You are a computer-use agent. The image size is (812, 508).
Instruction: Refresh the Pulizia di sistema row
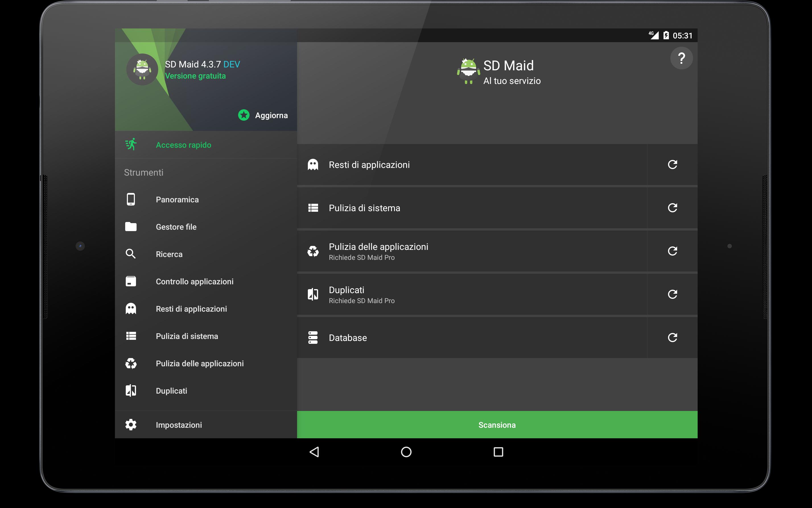click(672, 208)
